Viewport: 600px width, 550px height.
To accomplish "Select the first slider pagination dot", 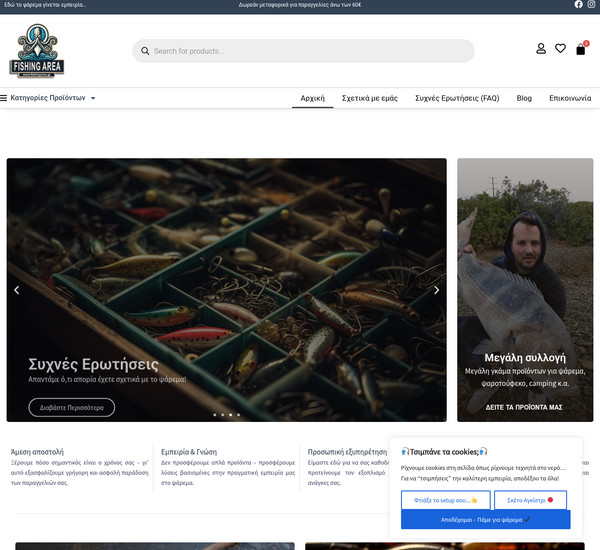I will [x=215, y=415].
